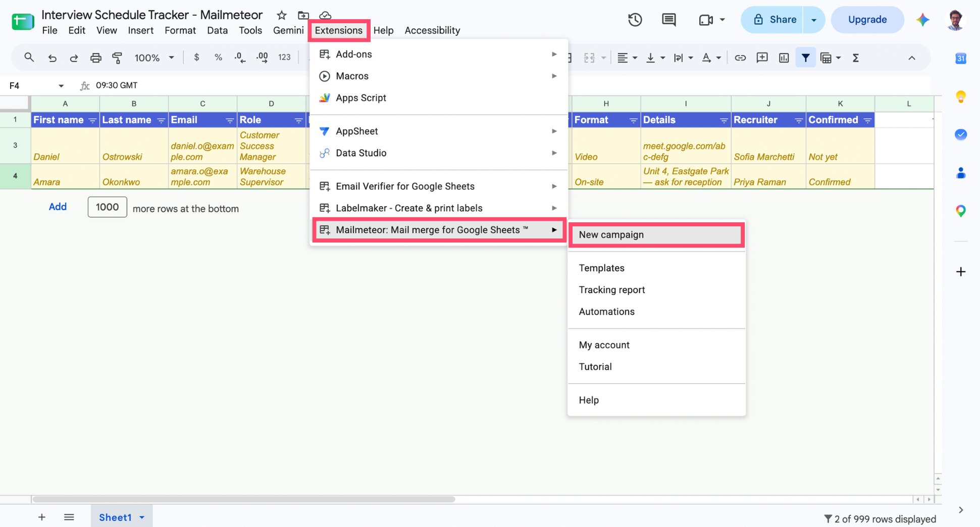Apply currency format with the $ button
The image size is (980, 527).
point(196,58)
